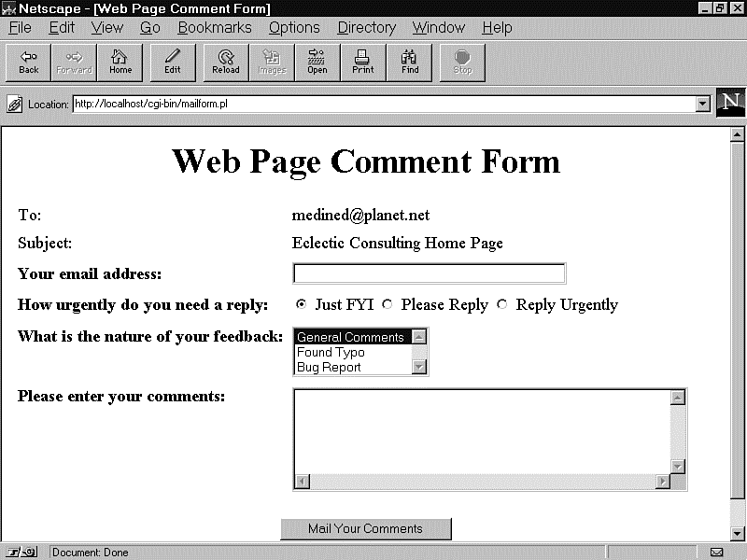
Task: Go to Home page via toolbar
Action: (x=120, y=62)
